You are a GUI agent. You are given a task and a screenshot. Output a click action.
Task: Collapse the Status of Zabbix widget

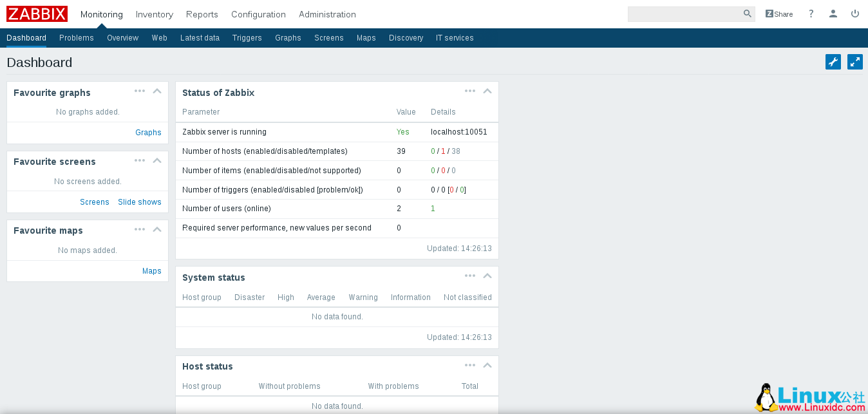(x=487, y=91)
